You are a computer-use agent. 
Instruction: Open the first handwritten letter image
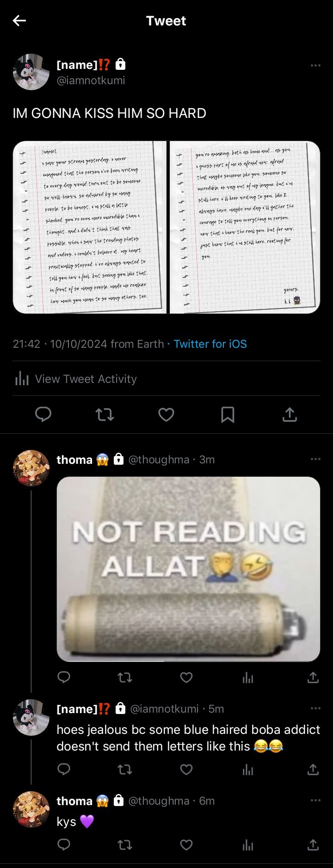coord(89,227)
